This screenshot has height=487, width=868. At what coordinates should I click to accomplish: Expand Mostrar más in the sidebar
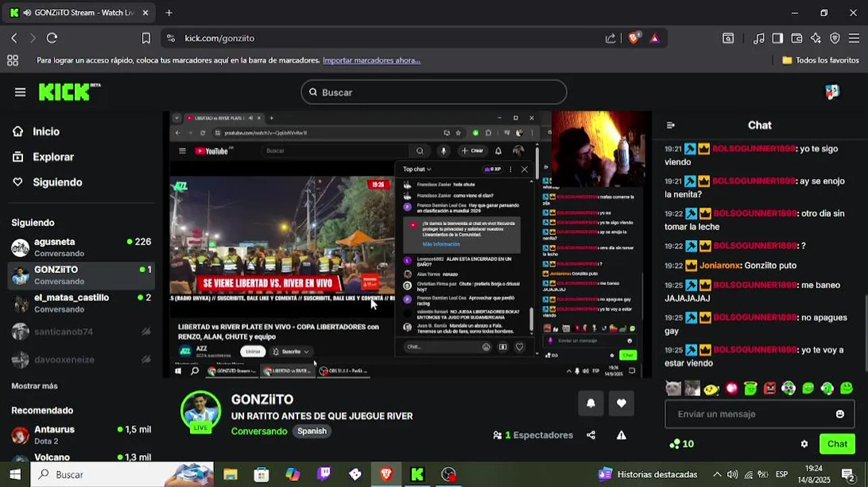tap(34, 386)
